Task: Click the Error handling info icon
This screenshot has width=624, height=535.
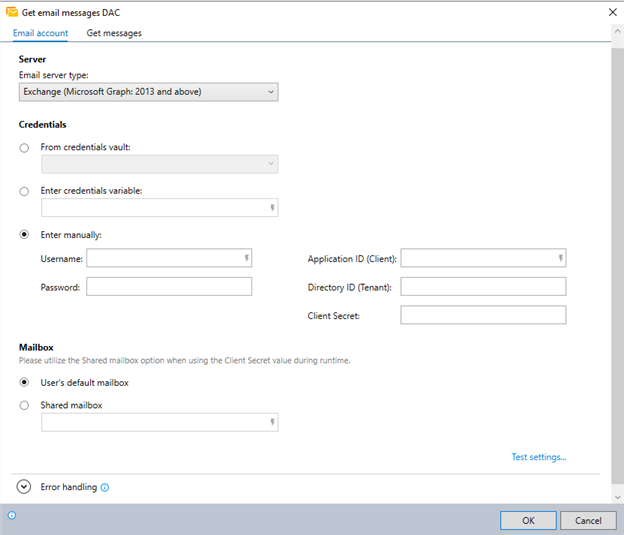Action: pyautogui.click(x=105, y=488)
